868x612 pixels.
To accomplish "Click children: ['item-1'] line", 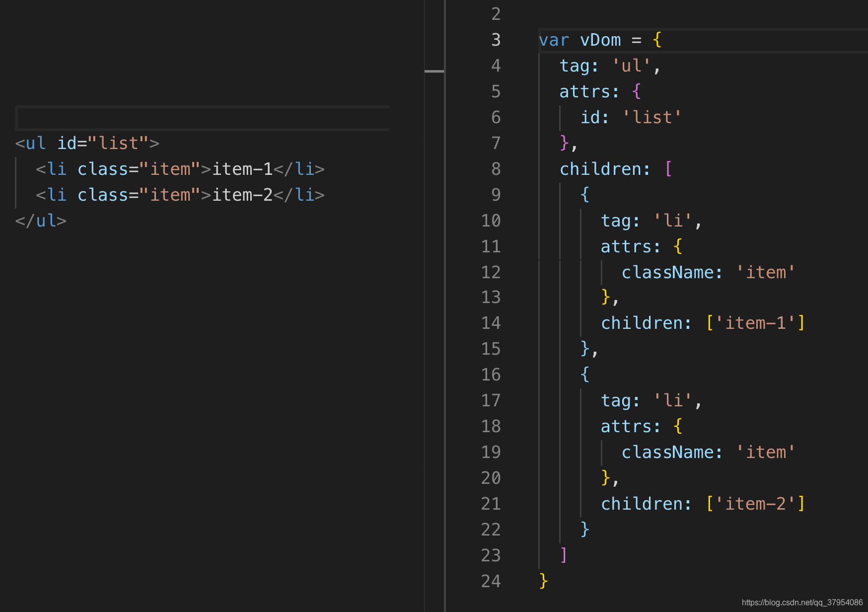I will pyautogui.click(x=703, y=323).
